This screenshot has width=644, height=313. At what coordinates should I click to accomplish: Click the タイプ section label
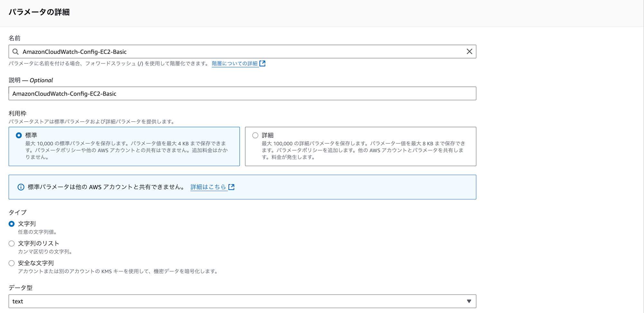[x=18, y=212]
